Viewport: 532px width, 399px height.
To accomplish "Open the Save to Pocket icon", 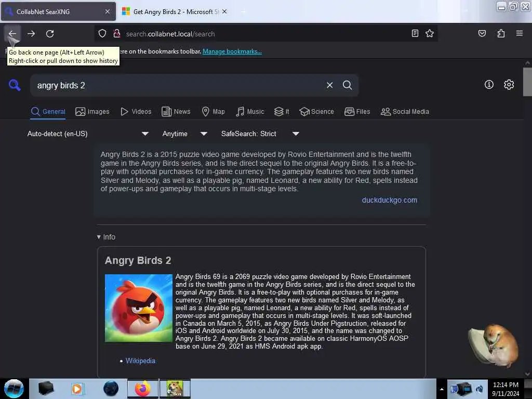I will [482, 33].
